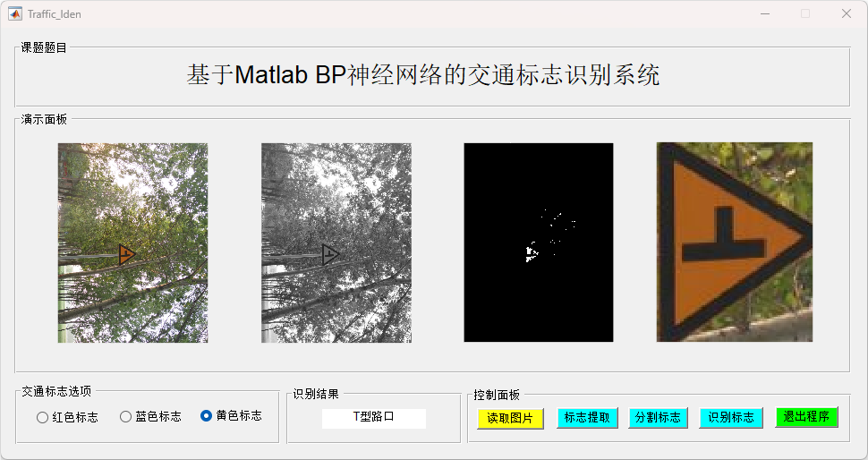868x460 pixels.
Task: Click the cropped orange triangle sign image
Action: pyautogui.click(x=734, y=242)
